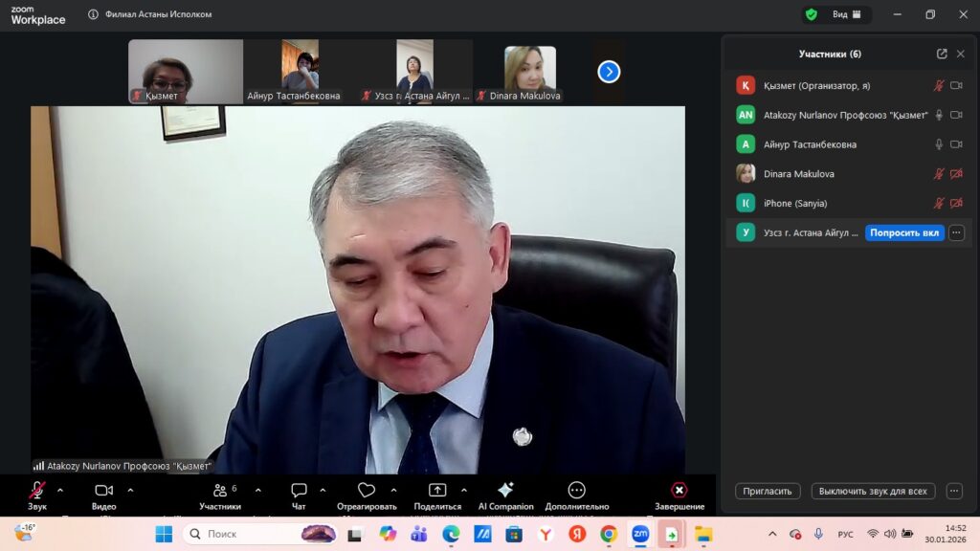Open the Вид view menu
The height and width of the screenshot is (551, 980).
[846, 14]
